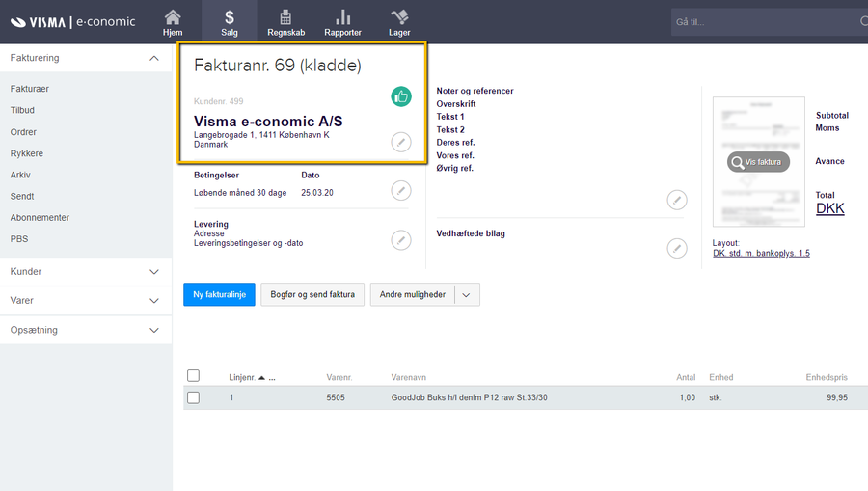868x491 pixels.
Task: Open Sendt in the sidebar
Action: tap(22, 196)
